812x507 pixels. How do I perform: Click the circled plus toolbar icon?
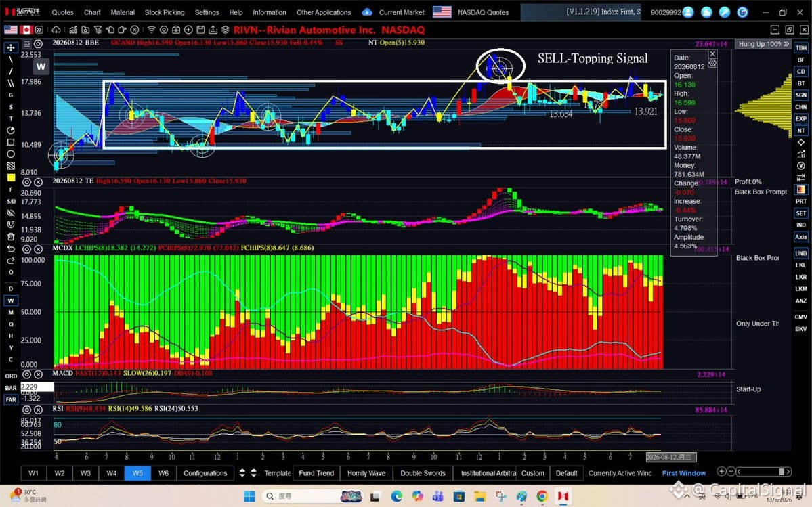188,30
